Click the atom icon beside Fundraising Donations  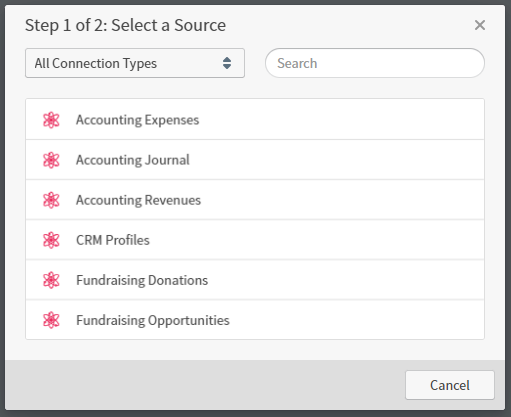point(51,280)
